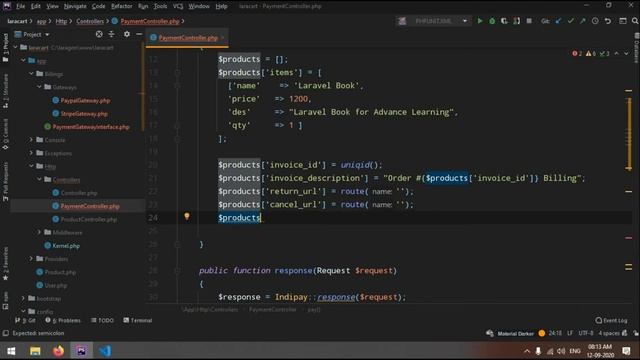Open Firefox from the taskbar

click(x=58, y=351)
